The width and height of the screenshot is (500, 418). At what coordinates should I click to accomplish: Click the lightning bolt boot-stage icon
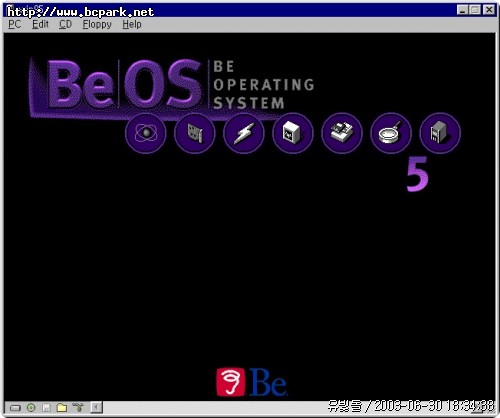pos(244,133)
